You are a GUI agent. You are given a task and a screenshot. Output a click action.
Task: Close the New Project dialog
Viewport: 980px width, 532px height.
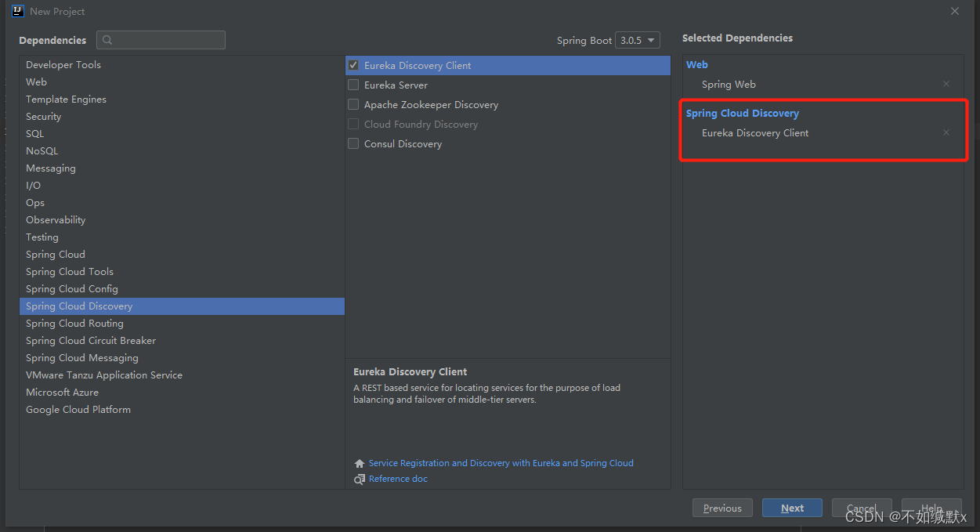(955, 11)
